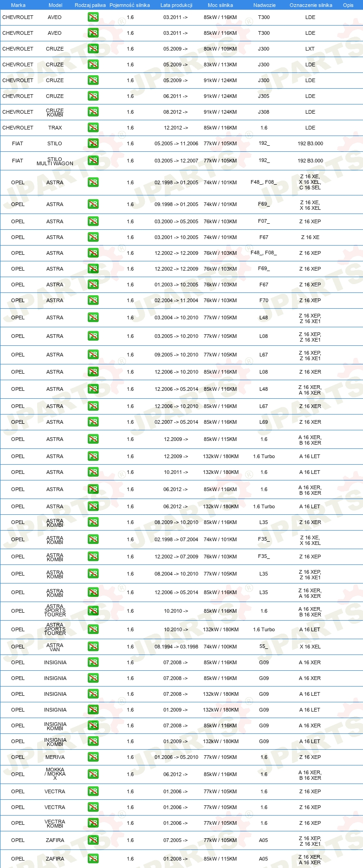Screen dimensions: 363x868
Task: Click fuel icon in Opel Zafira 01.2008 row
Action: click(x=93, y=859)
